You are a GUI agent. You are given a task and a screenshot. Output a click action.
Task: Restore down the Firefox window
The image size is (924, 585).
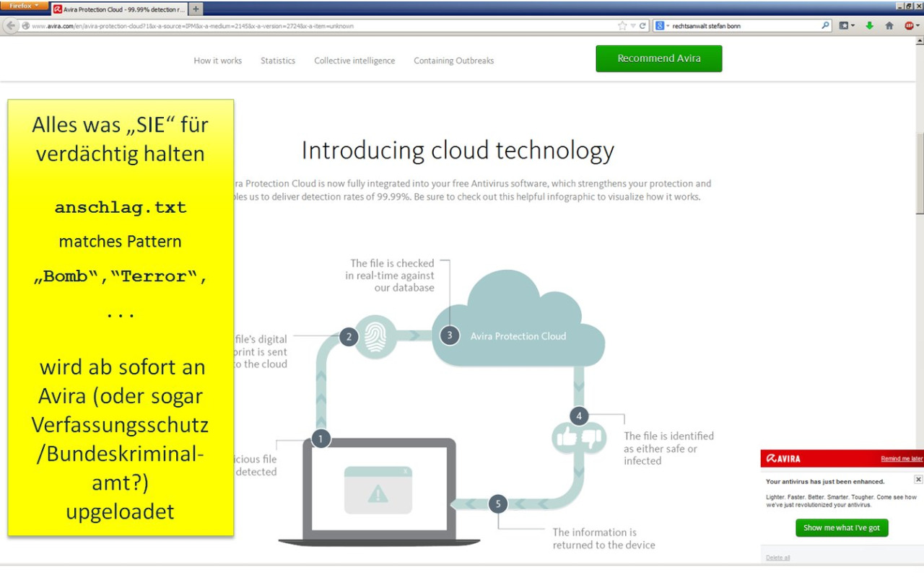[x=909, y=6]
